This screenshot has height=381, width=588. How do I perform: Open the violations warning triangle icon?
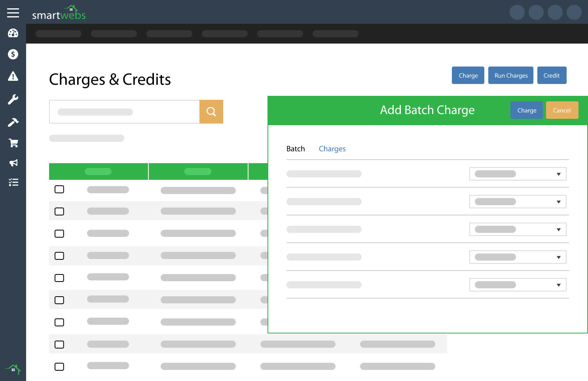pos(13,77)
